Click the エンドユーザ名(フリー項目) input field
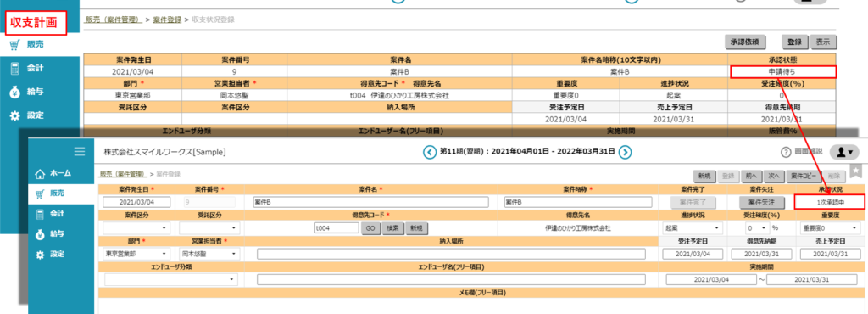The height and width of the screenshot is (314, 868). click(451, 280)
